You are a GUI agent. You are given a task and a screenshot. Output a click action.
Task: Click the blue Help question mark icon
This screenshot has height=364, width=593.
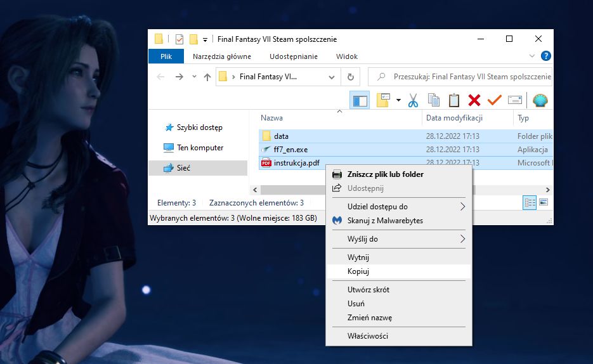click(545, 56)
